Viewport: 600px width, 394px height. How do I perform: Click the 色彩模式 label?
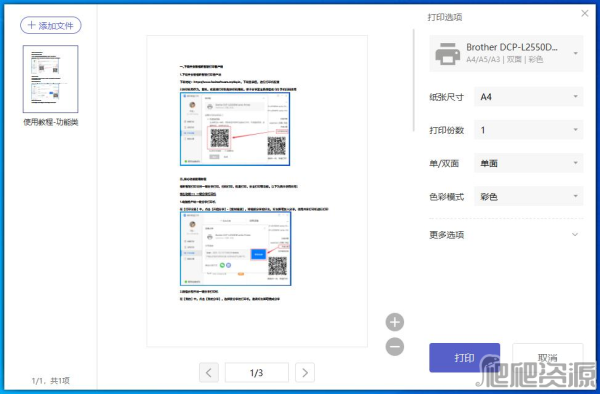coord(446,197)
